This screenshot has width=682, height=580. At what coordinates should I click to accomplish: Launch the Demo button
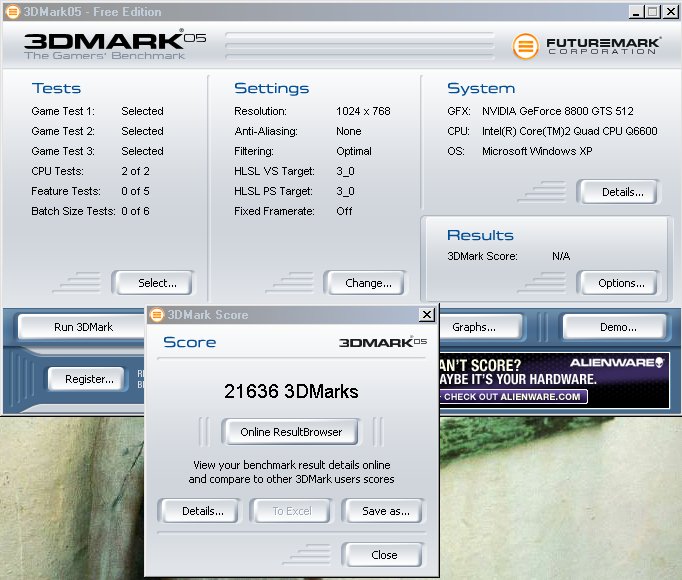click(615, 327)
